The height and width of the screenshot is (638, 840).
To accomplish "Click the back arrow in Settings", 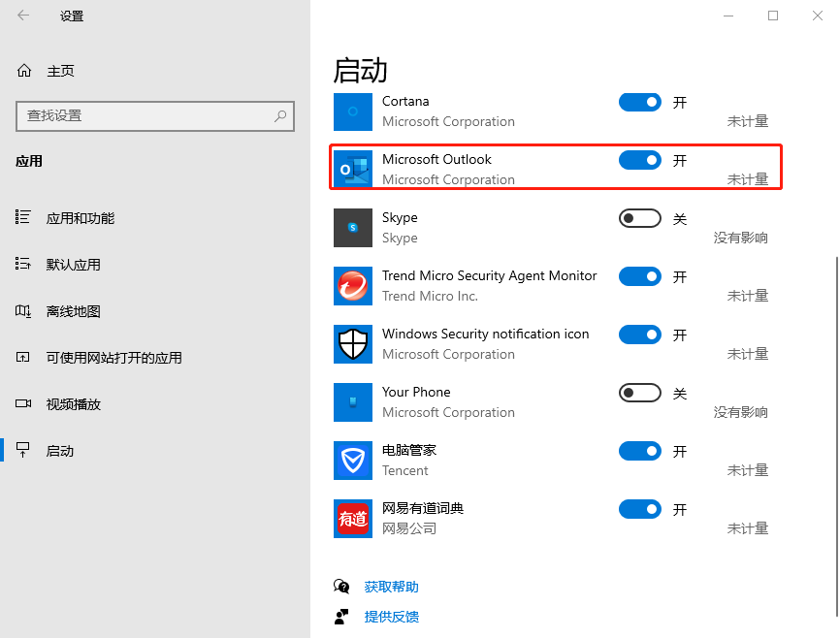I will (23, 16).
